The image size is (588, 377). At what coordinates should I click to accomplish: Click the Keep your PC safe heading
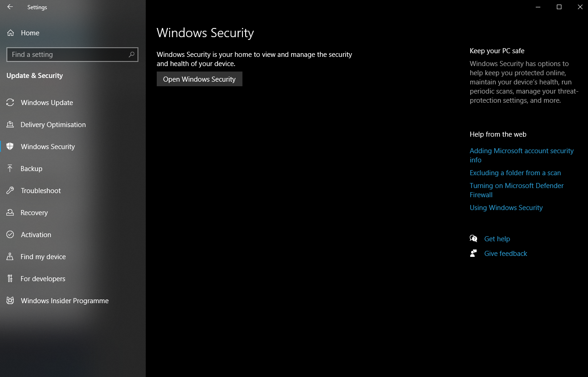497,51
